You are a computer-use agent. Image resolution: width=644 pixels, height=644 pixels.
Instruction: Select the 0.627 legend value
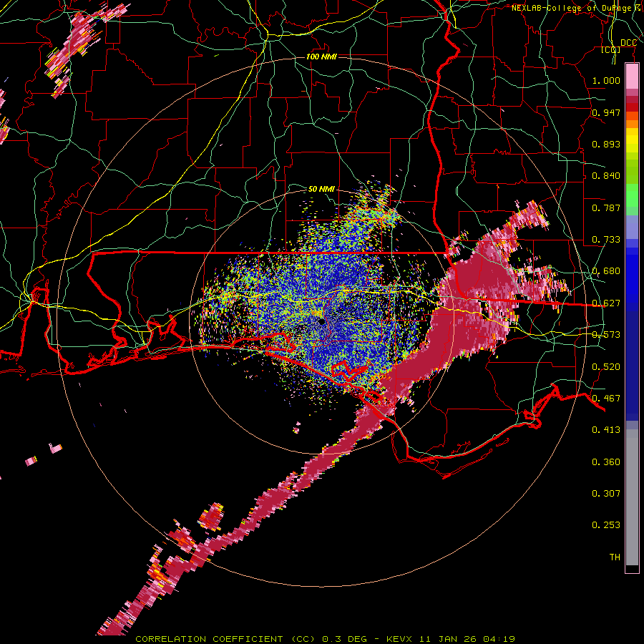(606, 303)
